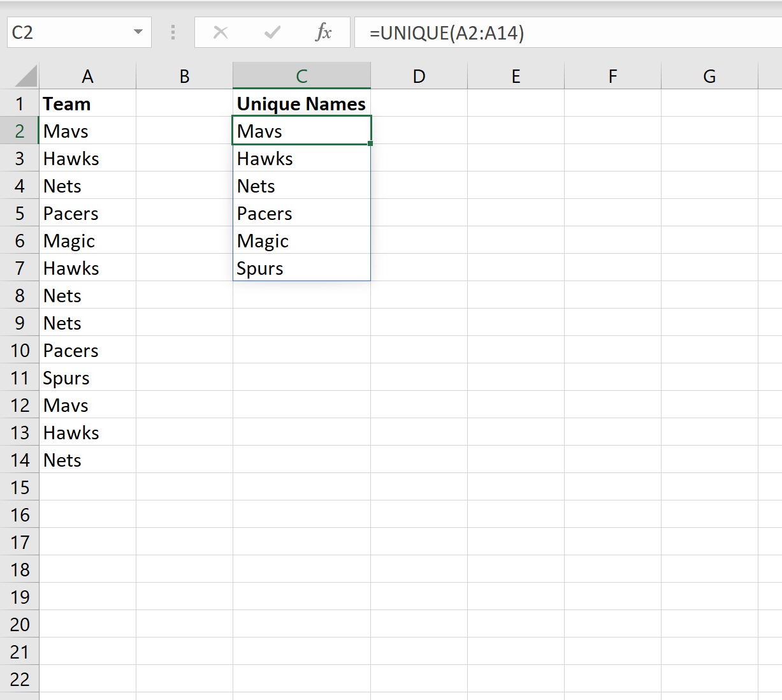Image resolution: width=782 pixels, height=700 pixels.
Task: Click the fill handle on cell C2
Action: tap(370, 143)
